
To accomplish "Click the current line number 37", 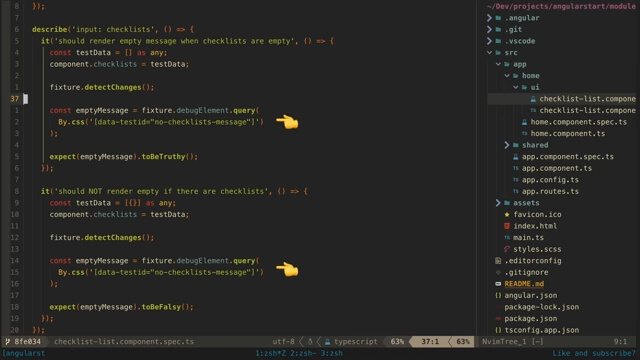I will 15,99.
